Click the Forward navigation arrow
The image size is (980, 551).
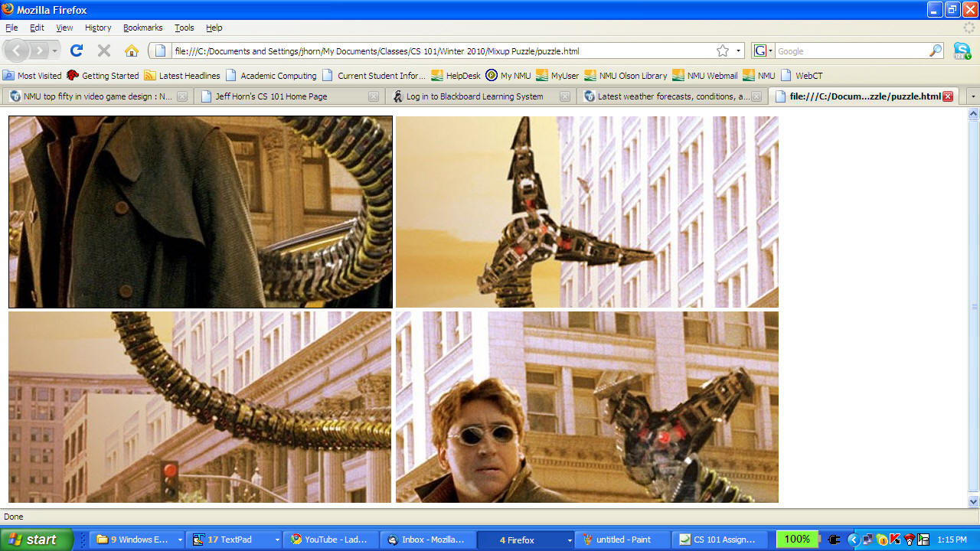(39, 51)
